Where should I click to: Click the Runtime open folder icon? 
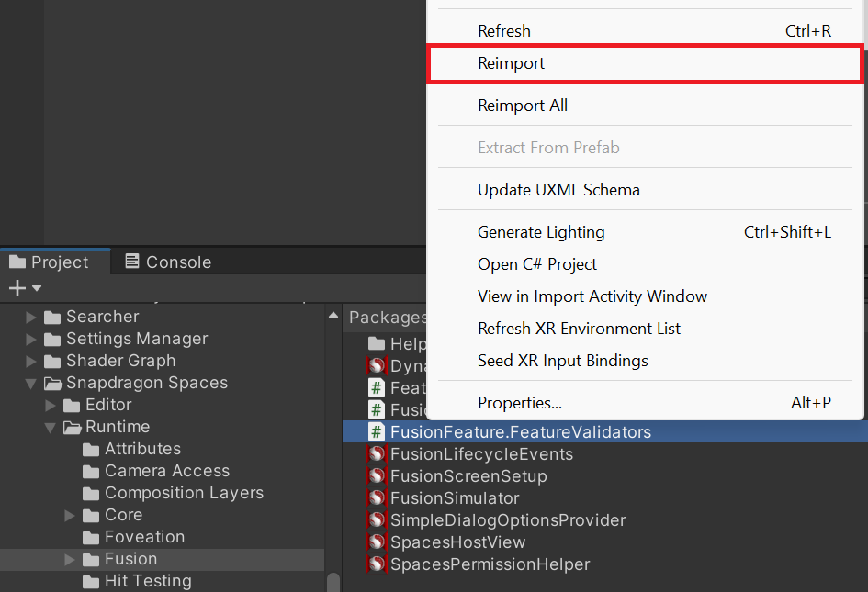click(x=73, y=428)
